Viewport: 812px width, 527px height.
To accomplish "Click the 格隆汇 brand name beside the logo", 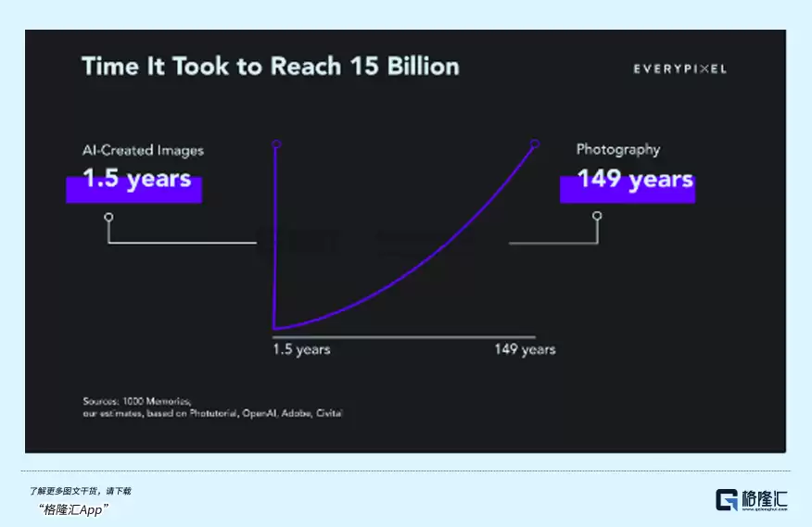I will tap(765, 498).
